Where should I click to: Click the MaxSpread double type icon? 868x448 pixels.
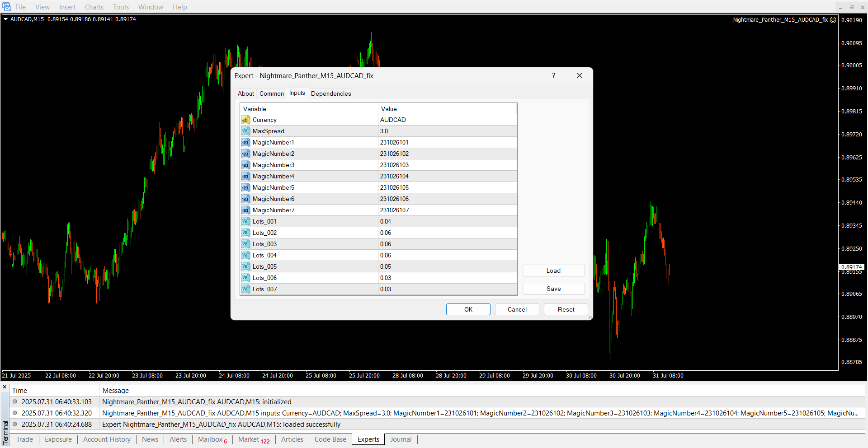tap(245, 131)
